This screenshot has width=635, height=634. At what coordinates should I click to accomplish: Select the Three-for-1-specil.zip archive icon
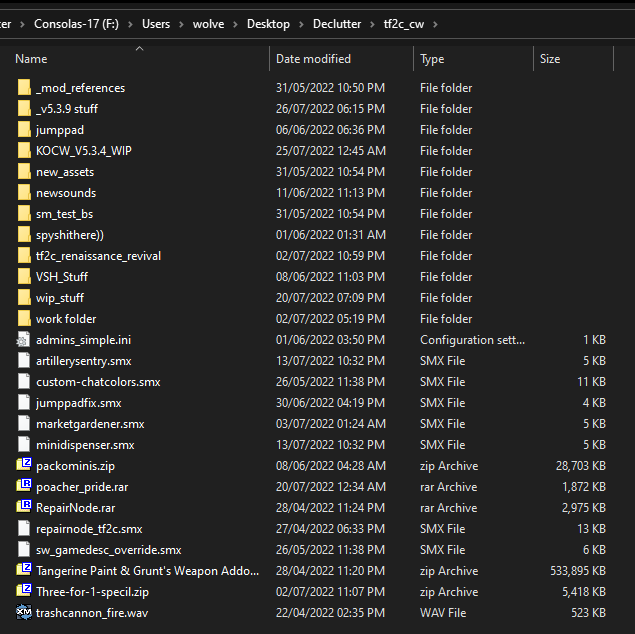(24, 592)
